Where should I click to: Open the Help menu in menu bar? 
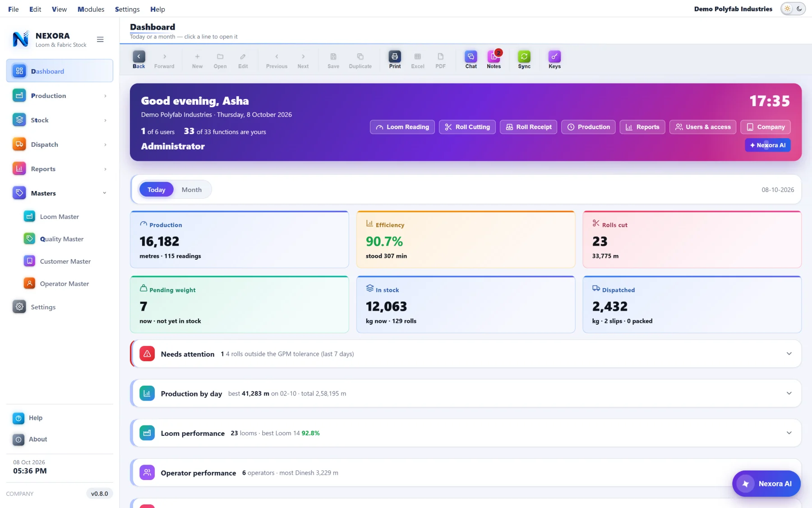point(157,9)
